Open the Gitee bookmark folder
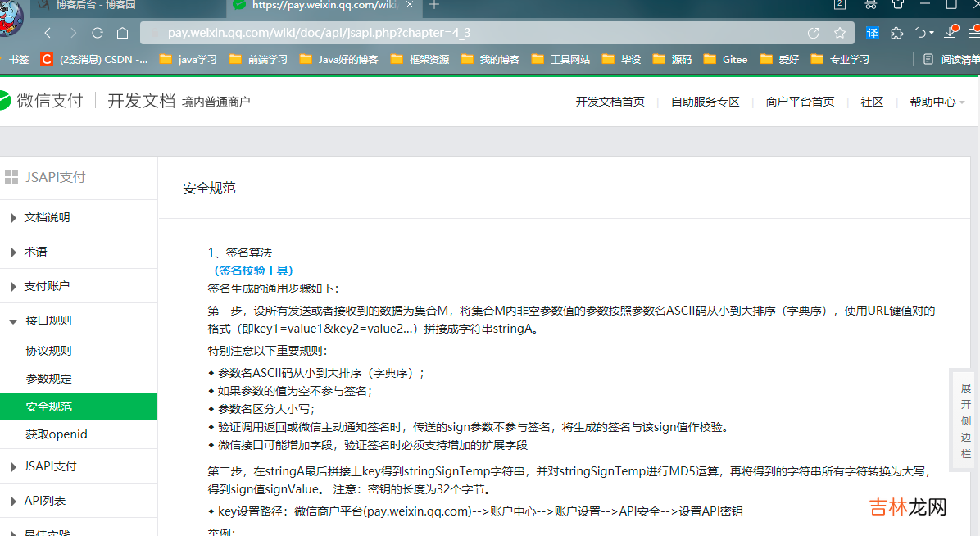This screenshot has height=536, width=980. (734, 59)
